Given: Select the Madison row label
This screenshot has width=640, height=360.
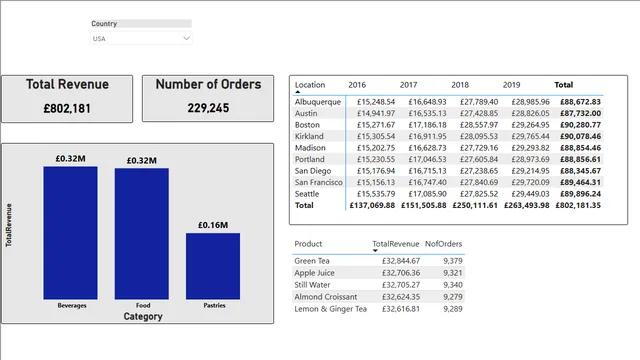Looking at the screenshot, I should [x=310, y=148].
